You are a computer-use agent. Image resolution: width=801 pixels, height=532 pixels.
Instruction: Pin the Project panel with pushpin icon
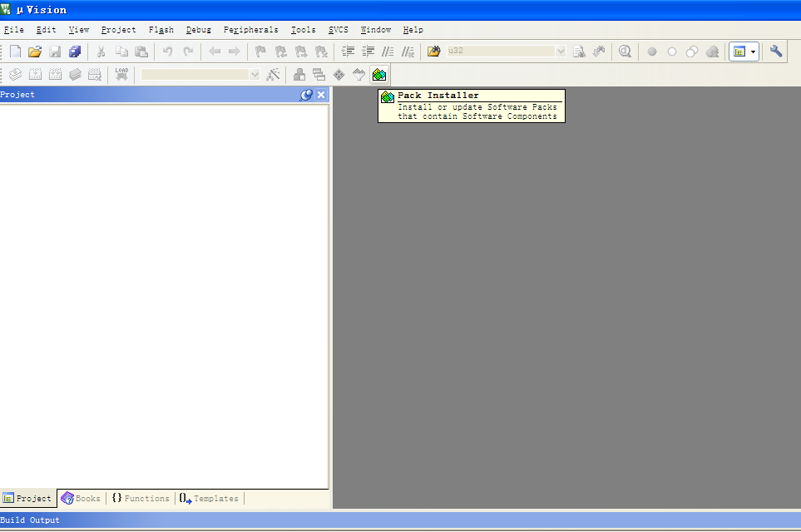(x=306, y=95)
